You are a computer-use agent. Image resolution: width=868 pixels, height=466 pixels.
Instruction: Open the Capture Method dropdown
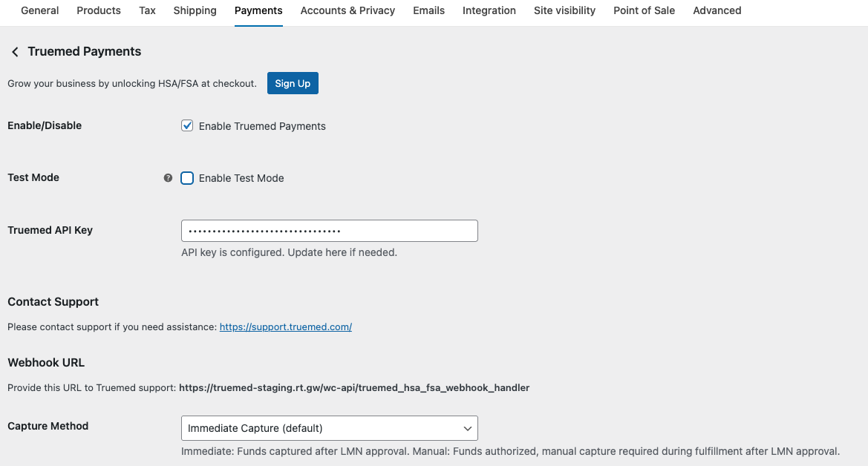[329, 428]
